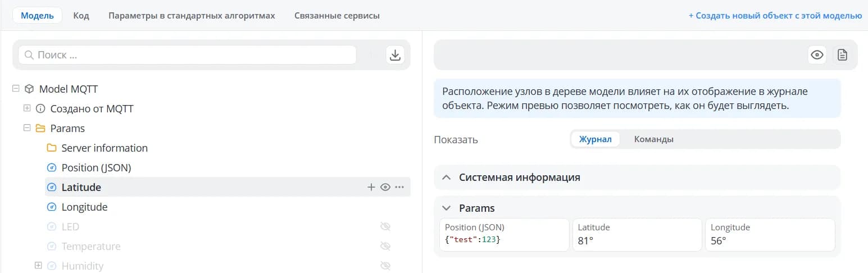Click the info icon beside Создано от MQTT
The width and height of the screenshot is (868, 273).
(40, 108)
